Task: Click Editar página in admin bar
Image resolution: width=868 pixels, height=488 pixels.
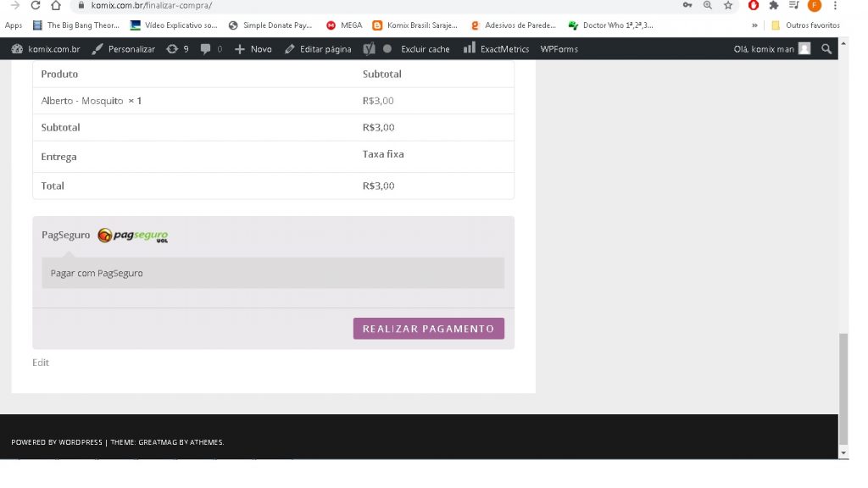Action: click(318, 49)
